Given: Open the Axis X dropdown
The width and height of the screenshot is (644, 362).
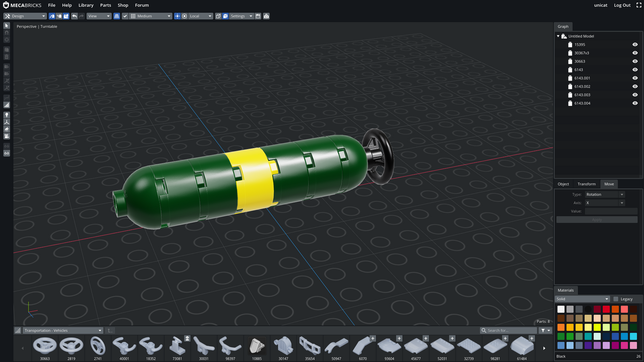Looking at the screenshot, I should tap(605, 203).
